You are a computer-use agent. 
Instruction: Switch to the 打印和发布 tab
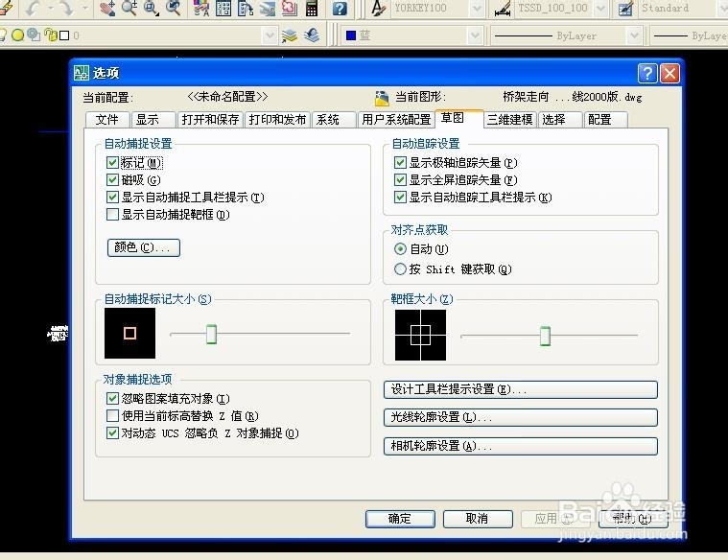tap(277, 120)
